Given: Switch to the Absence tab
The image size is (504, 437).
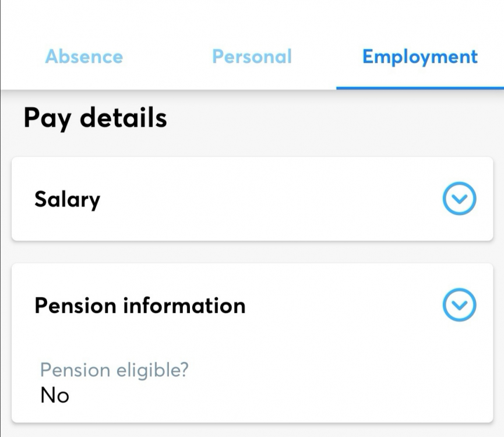Looking at the screenshot, I should [84, 57].
